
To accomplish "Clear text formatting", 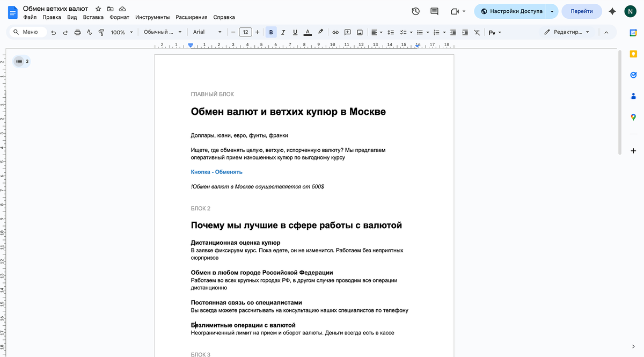I will tap(477, 32).
